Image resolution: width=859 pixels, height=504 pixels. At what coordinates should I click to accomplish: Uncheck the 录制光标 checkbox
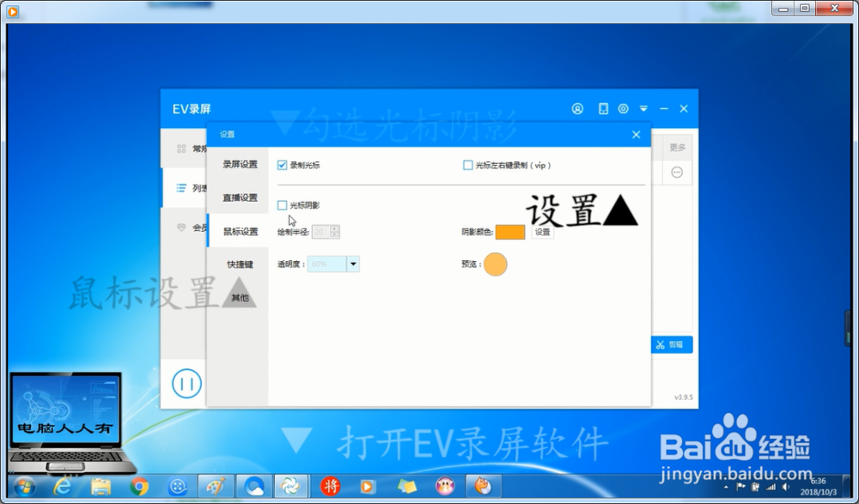click(282, 165)
